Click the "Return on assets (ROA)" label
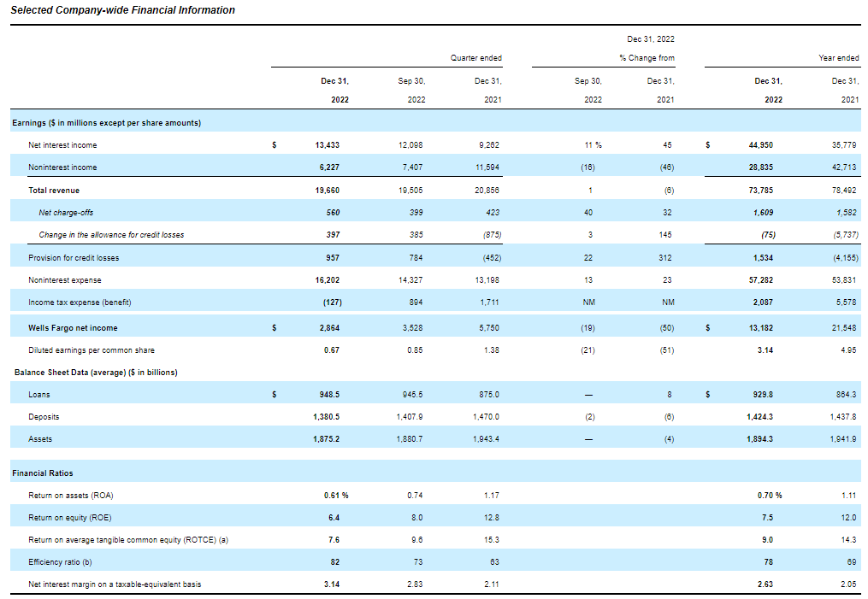This screenshot has width=868, height=599. [x=71, y=495]
